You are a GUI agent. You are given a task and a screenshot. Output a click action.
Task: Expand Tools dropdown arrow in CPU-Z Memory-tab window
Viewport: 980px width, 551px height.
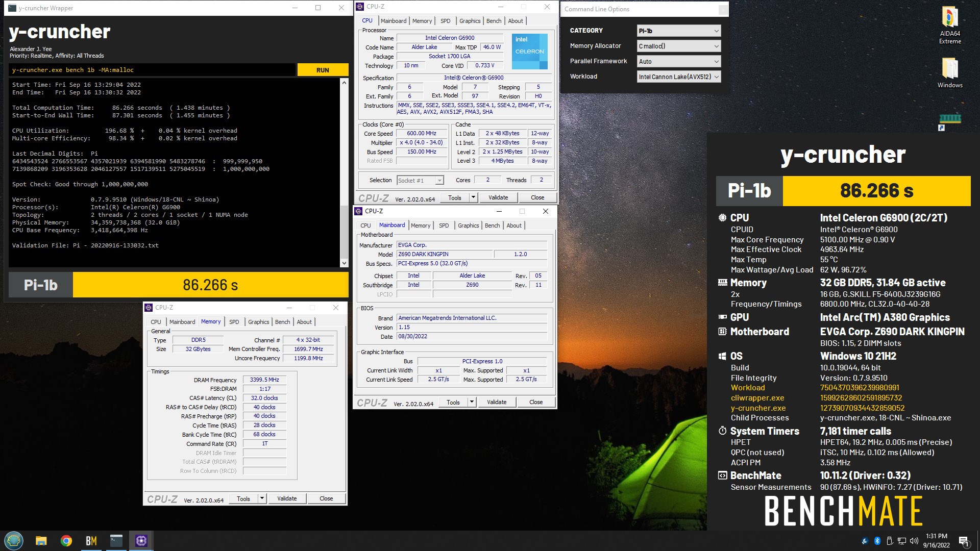[x=262, y=498]
